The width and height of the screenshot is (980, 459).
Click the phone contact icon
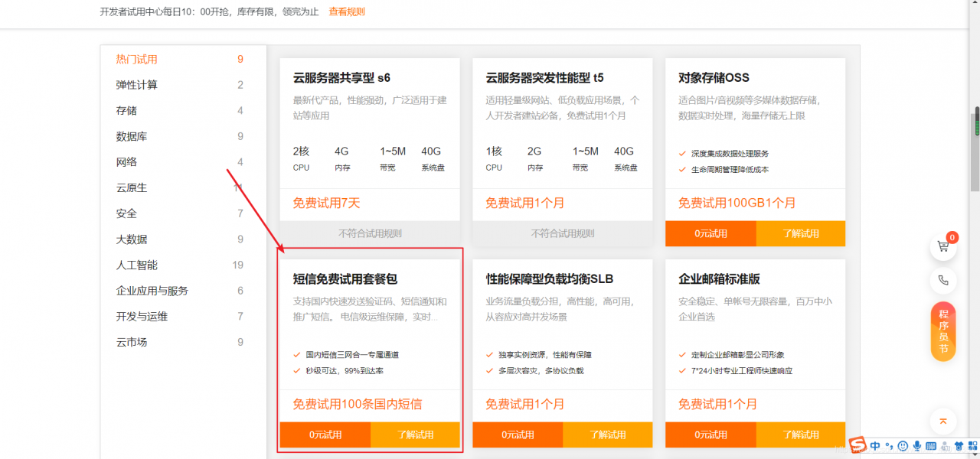coord(943,281)
